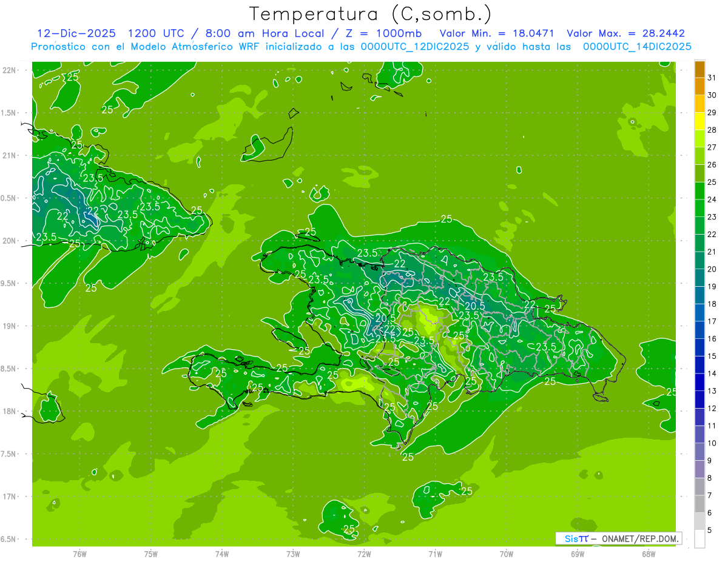Image resolution: width=728 pixels, height=562 pixels.
Task: Click the '7.5N' latitude axis label
Action: click(x=9, y=454)
